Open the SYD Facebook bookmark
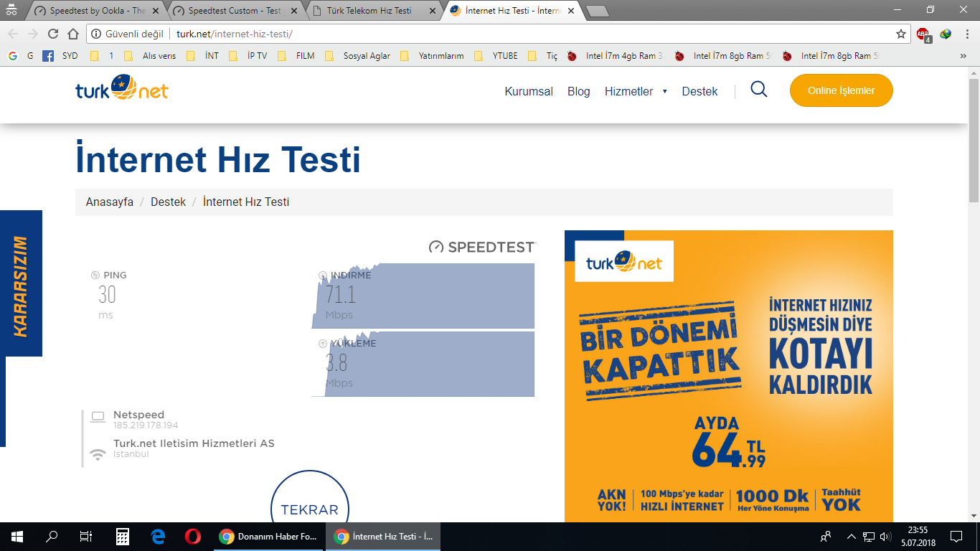This screenshot has height=551, width=980. click(x=60, y=55)
